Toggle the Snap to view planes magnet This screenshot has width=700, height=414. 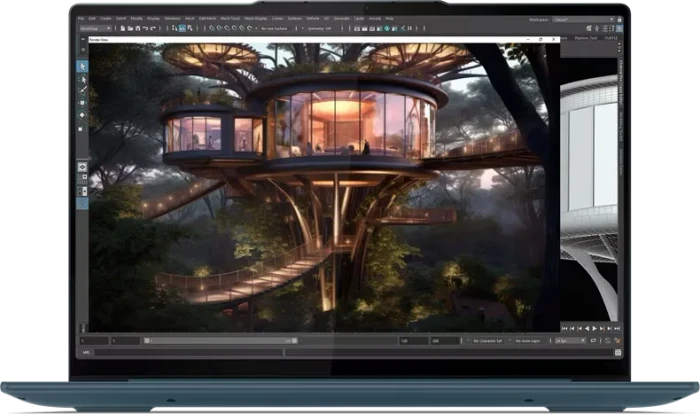(242, 29)
